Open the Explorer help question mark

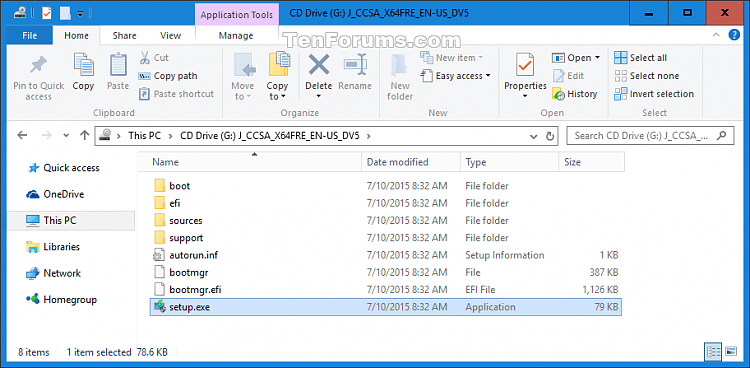pyautogui.click(x=734, y=35)
